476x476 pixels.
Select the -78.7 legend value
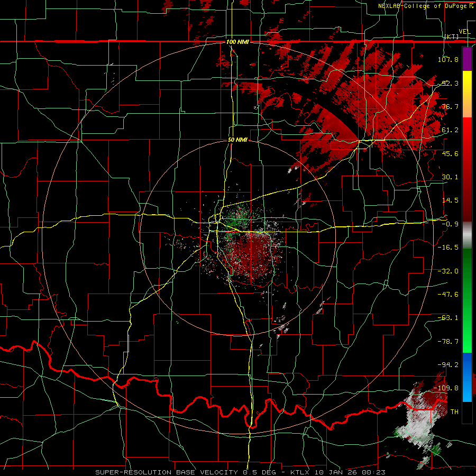[448, 342]
